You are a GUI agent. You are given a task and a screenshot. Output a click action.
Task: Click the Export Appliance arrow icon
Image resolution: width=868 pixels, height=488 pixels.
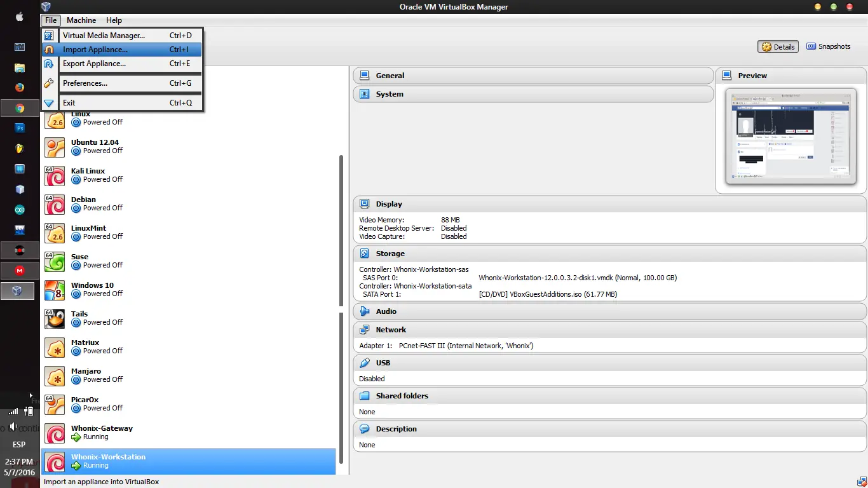tap(49, 64)
